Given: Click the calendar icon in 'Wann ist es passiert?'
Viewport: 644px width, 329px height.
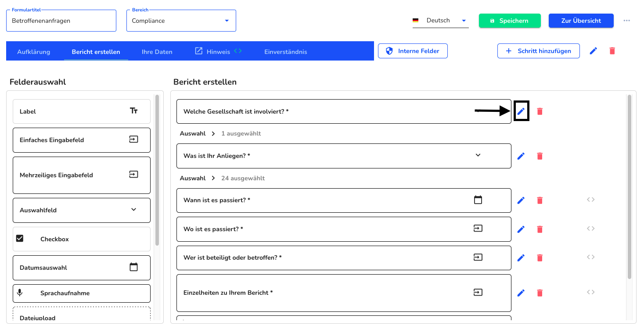Looking at the screenshot, I should point(478,200).
